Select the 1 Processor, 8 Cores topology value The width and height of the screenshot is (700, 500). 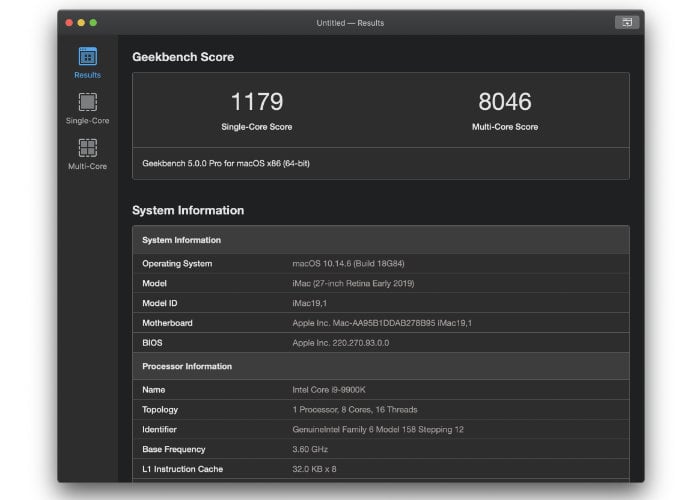pos(355,409)
